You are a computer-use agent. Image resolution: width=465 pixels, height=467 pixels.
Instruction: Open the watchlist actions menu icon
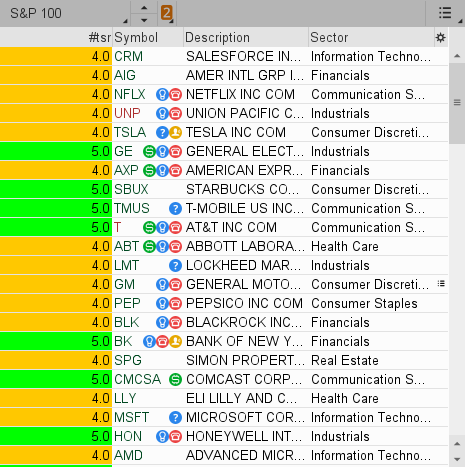coord(445,13)
